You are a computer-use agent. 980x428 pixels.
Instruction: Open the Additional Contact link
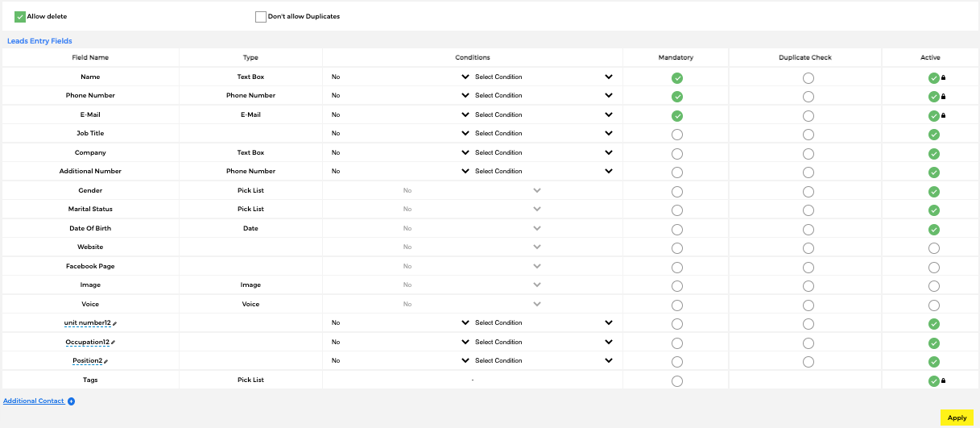(x=34, y=401)
